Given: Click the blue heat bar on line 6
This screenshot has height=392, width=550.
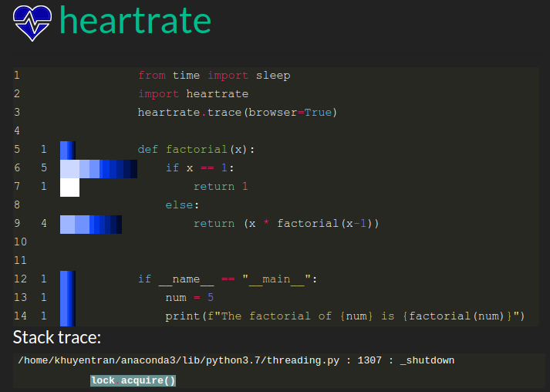Looking at the screenshot, I should (98, 168).
